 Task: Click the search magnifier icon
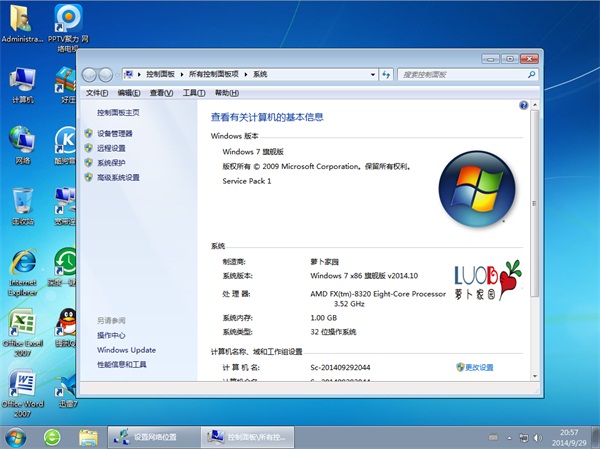point(531,75)
